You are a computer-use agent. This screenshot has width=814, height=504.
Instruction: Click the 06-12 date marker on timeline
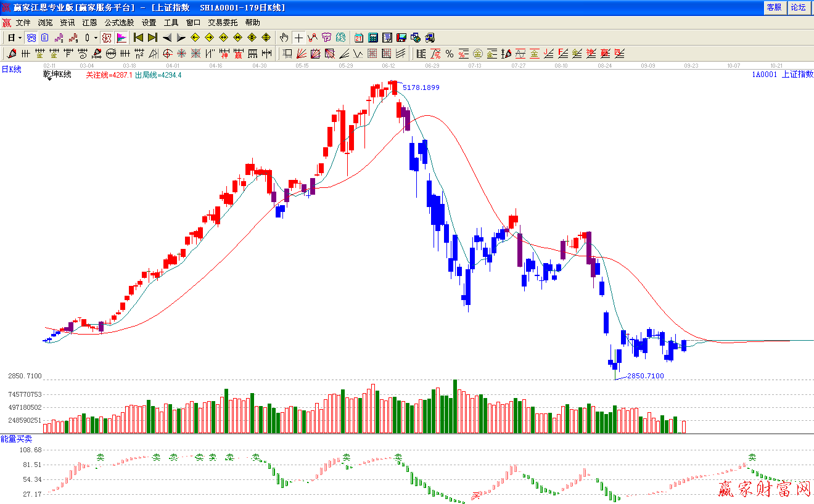click(388, 65)
